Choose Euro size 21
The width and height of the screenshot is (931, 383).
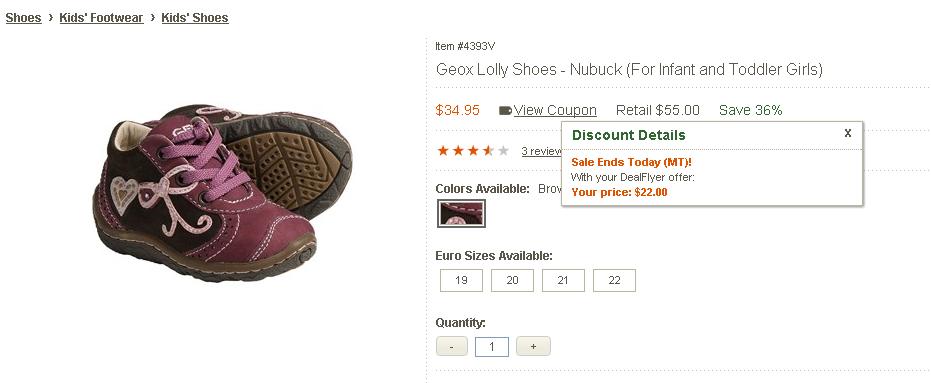click(x=563, y=280)
